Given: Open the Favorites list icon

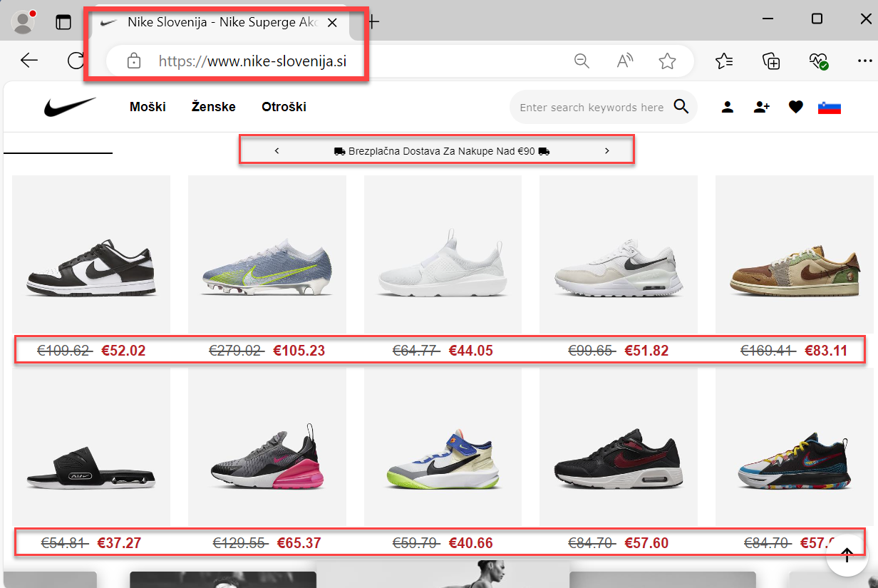Looking at the screenshot, I should click(724, 61).
